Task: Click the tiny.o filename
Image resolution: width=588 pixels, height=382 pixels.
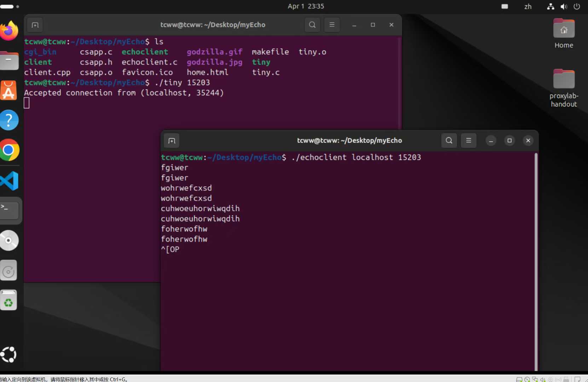Action: pyautogui.click(x=312, y=52)
